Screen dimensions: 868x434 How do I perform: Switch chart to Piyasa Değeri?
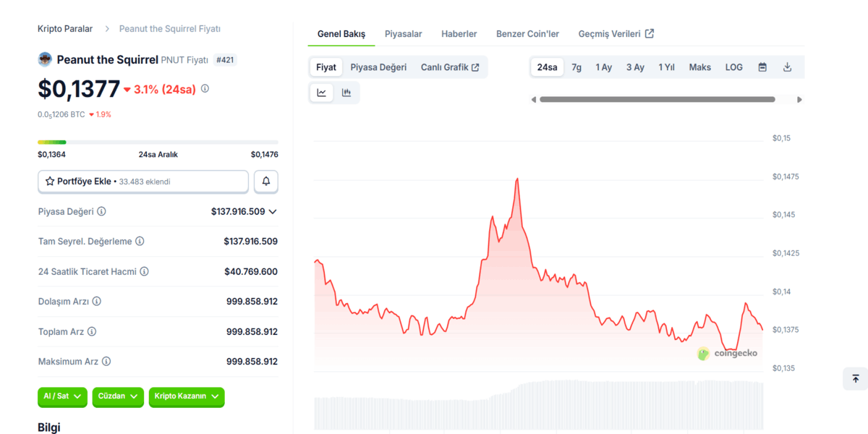378,67
